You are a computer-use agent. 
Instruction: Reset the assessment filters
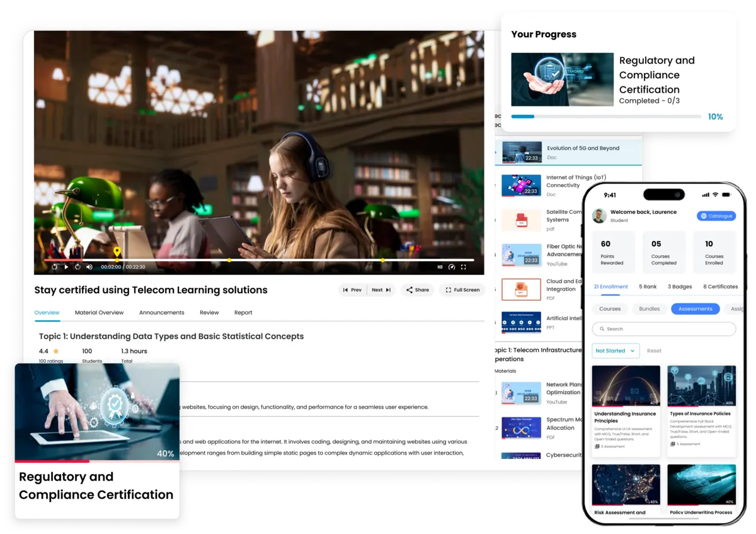click(654, 351)
